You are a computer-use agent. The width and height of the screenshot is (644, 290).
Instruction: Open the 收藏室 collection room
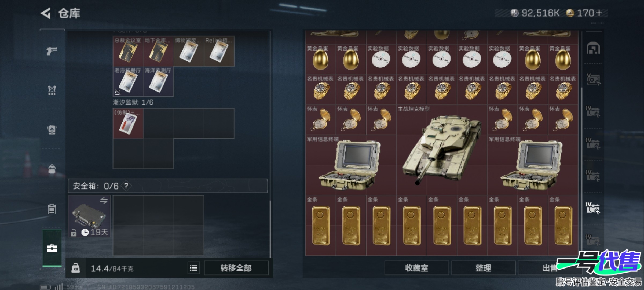coord(416,268)
